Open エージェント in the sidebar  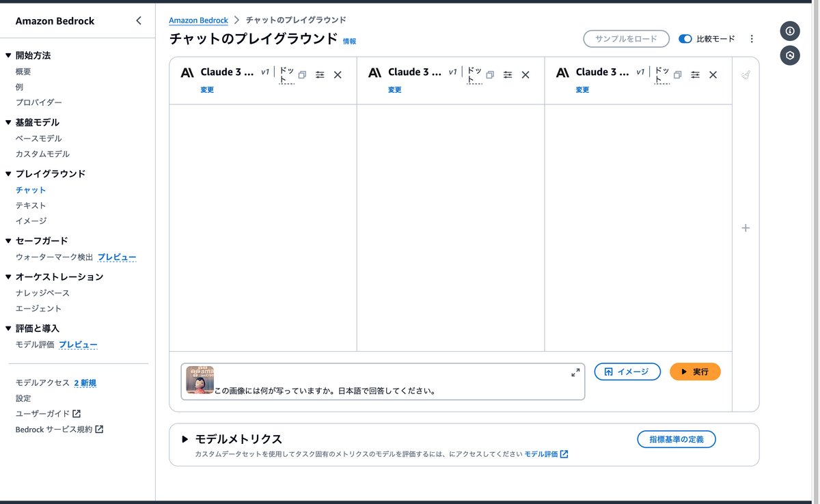coord(39,309)
